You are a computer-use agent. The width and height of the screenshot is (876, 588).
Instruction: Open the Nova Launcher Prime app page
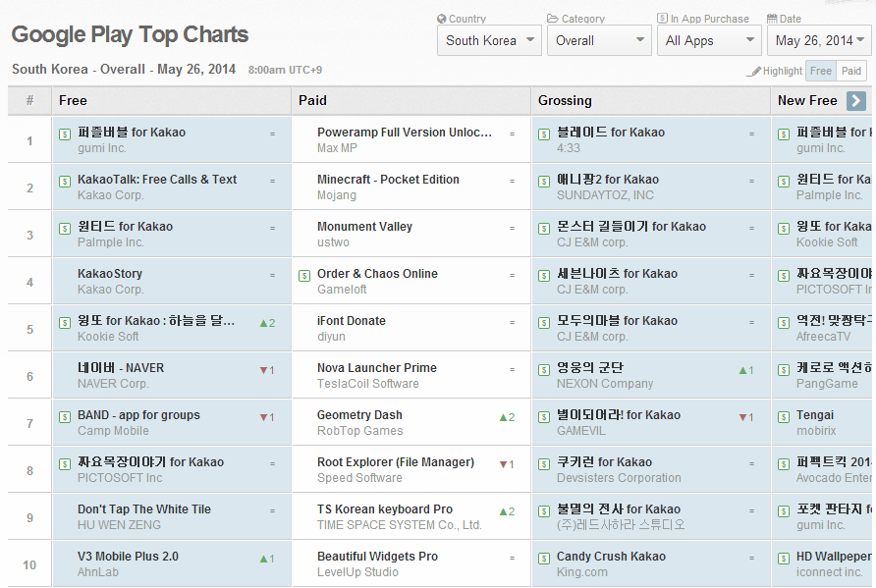point(377,368)
